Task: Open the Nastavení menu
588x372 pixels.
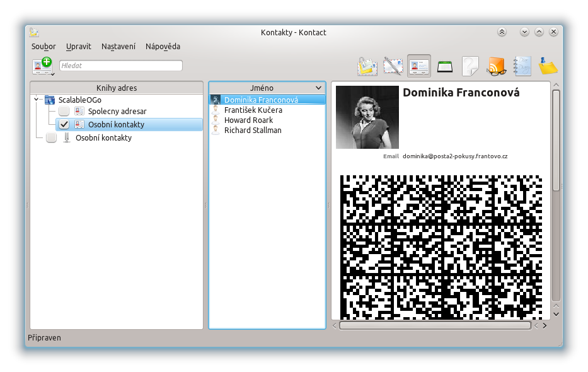Action: [118, 47]
